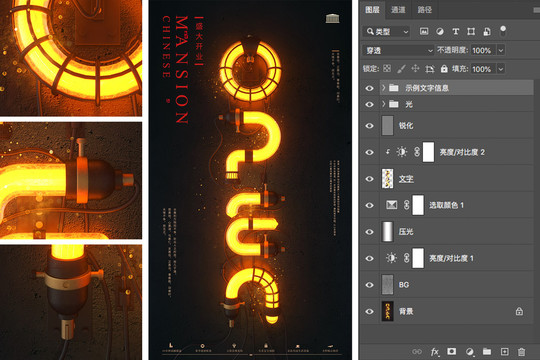The width and height of the screenshot is (540, 360).
Task: Open the opacity 100% dropdown arrow
Action: [x=501, y=50]
